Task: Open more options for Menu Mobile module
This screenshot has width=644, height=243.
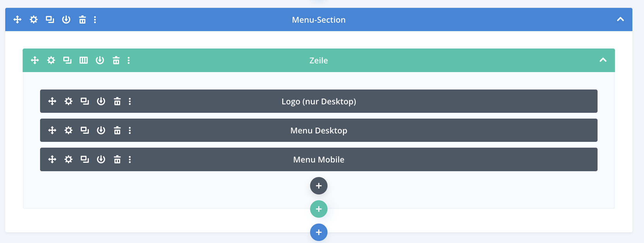Action: pyautogui.click(x=130, y=159)
